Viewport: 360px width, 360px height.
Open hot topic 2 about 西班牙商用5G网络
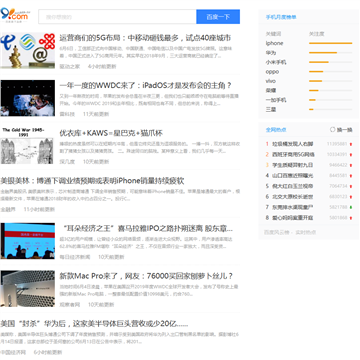tap(293, 155)
